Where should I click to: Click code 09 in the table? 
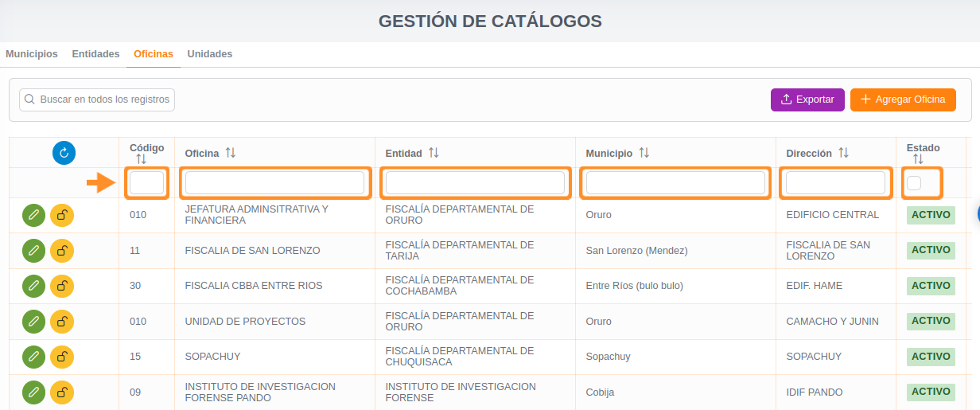coord(135,392)
